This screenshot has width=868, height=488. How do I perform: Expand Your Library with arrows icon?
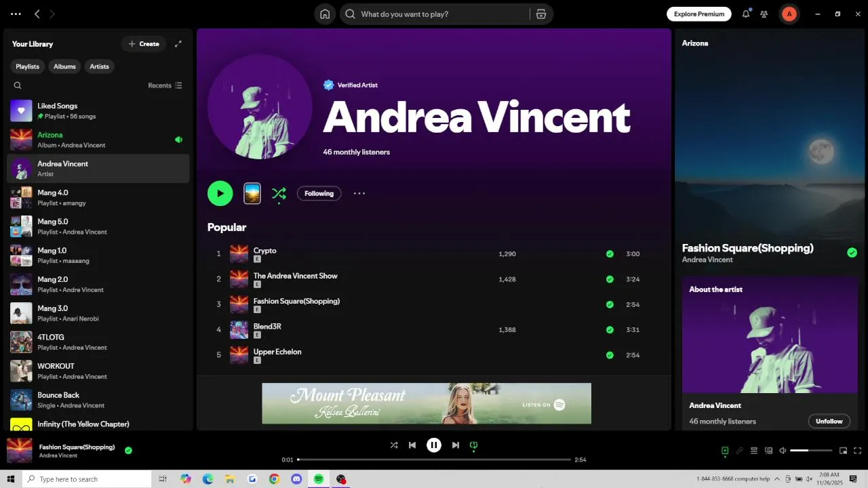[178, 44]
